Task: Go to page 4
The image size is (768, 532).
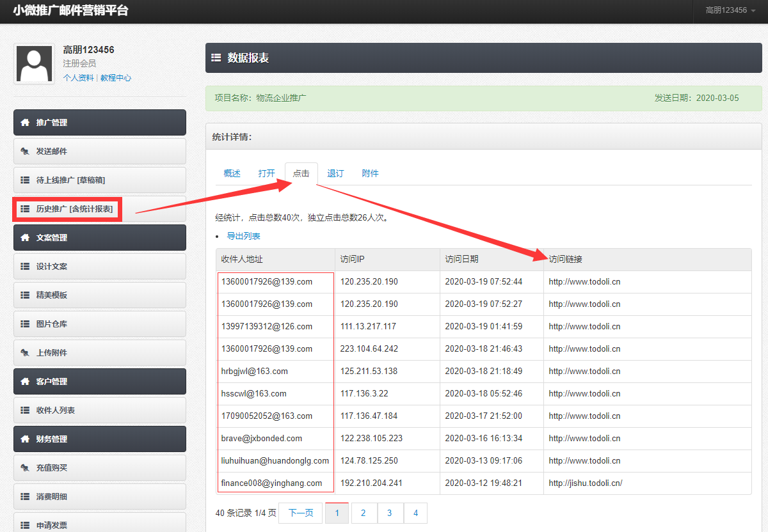Action: (415, 513)
